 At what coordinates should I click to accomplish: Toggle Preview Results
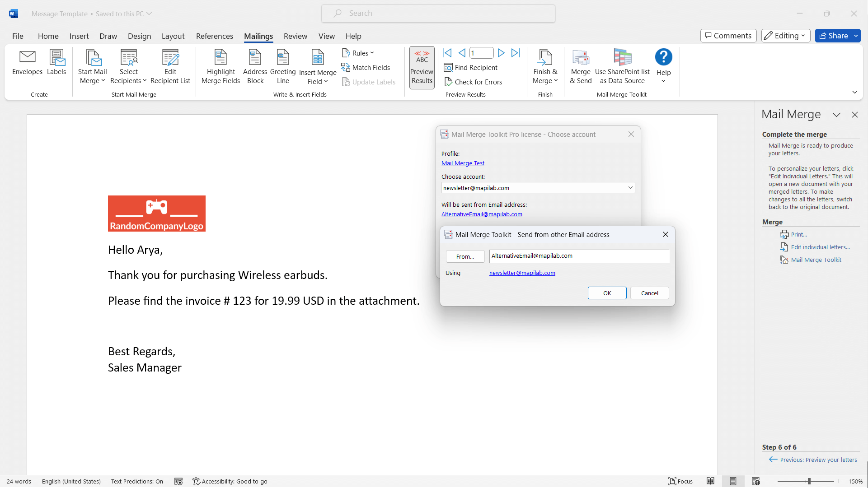click(x=422, y=67)
